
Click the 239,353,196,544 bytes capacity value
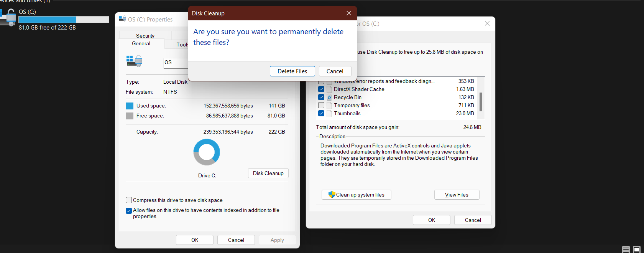[228, 132]
